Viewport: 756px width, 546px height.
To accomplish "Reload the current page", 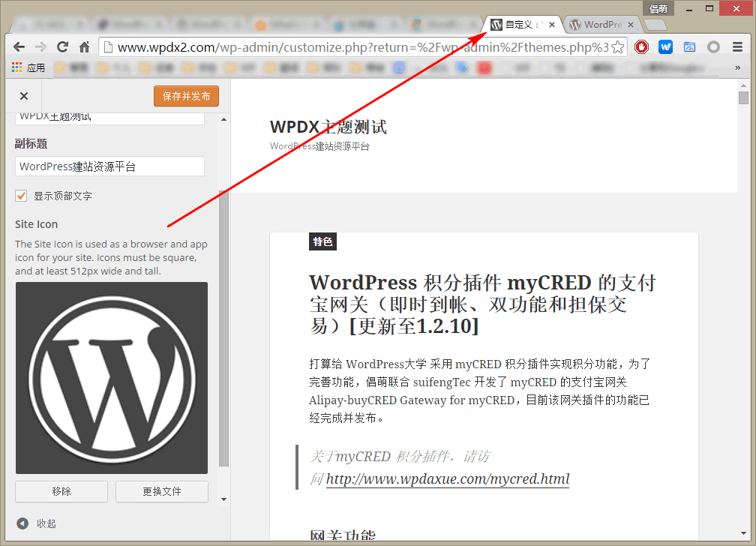I will point(63,46).
